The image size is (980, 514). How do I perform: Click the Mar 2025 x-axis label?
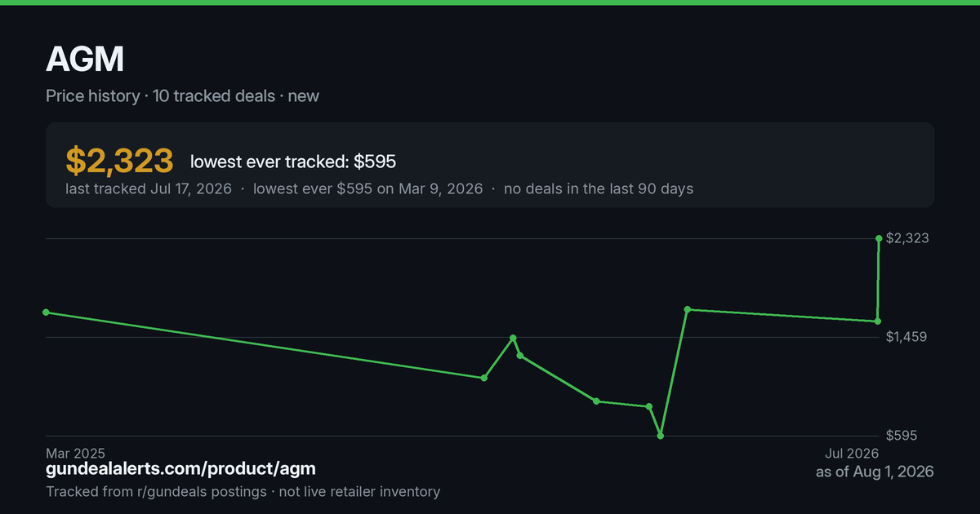(75, 453)
